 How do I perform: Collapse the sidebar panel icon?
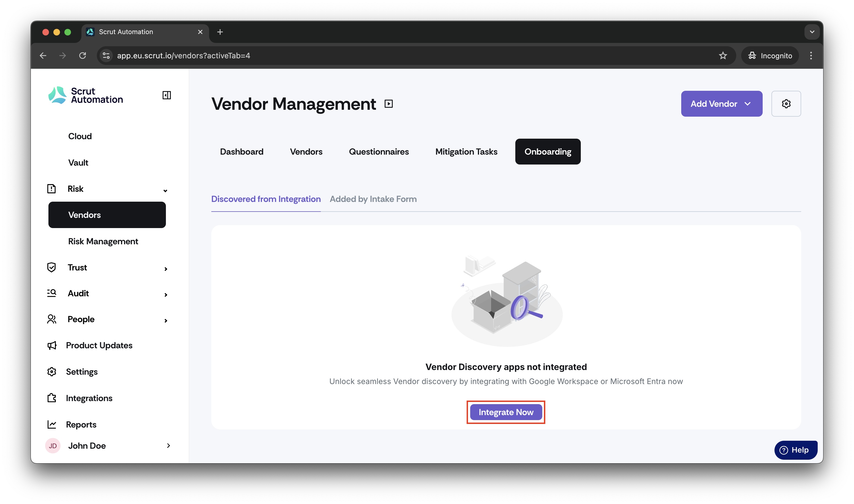(x=166, y=95)
